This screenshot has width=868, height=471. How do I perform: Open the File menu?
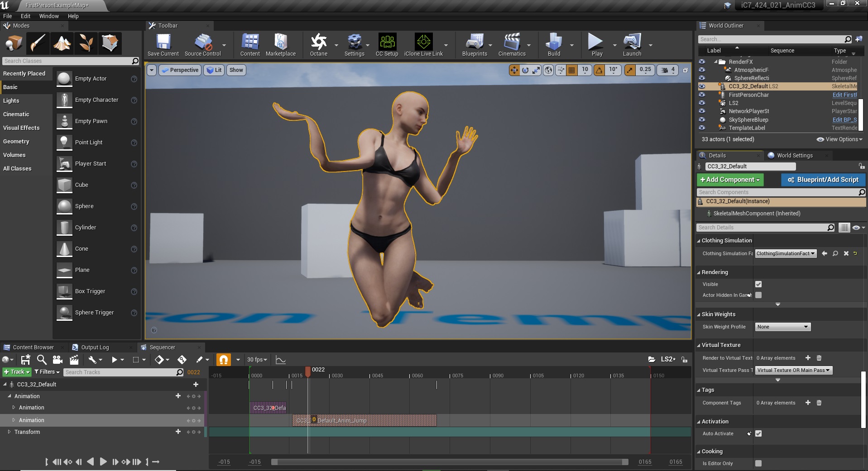click(x=7, y=16)
